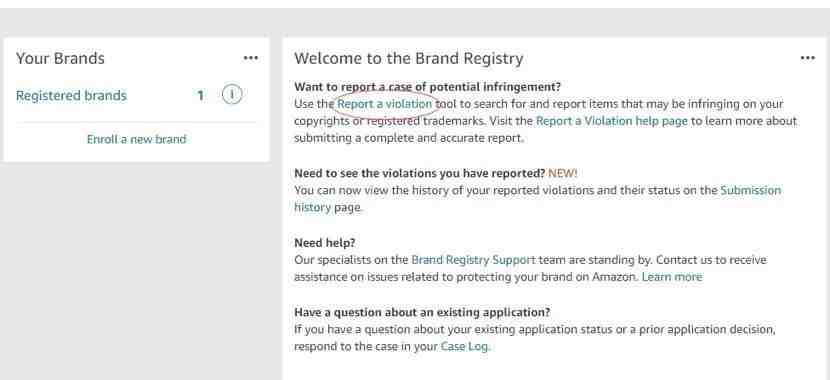Click the registered brands count number 1
This screenshot has width=830, height=380.
pos(201,96)
